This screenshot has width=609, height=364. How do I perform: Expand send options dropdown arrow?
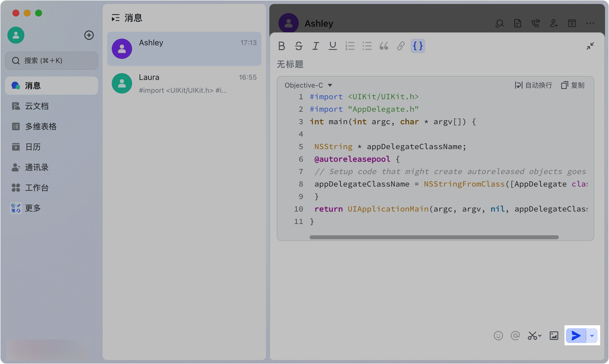592,336
